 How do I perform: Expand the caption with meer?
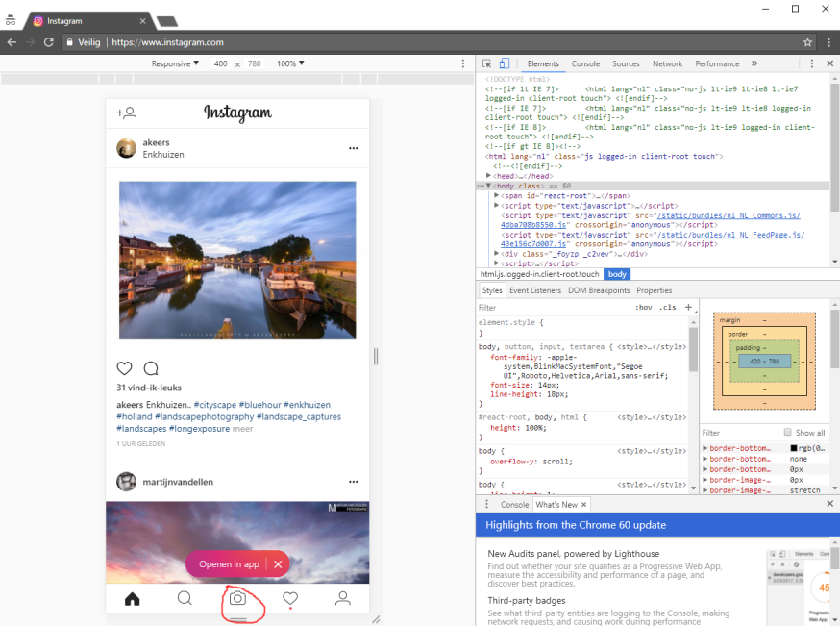pyautogui.click(x=243, y=429)
